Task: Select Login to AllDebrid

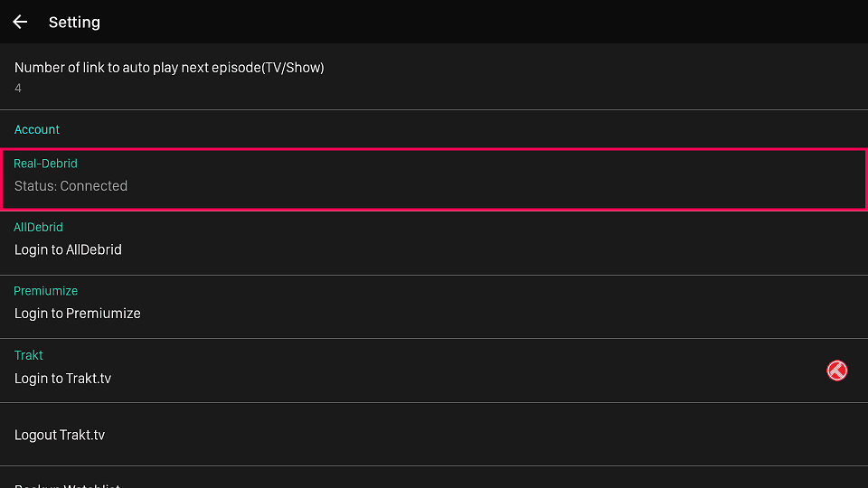Action: (x=68, y=250)
